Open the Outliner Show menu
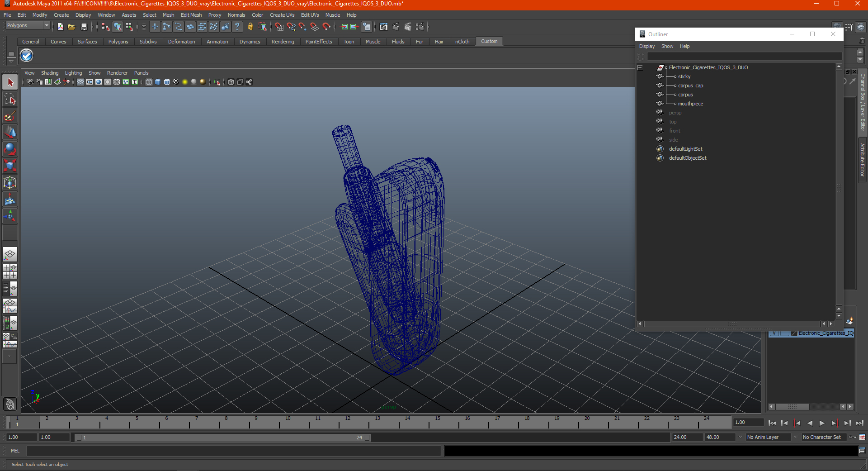 click(x=667, y=46)
